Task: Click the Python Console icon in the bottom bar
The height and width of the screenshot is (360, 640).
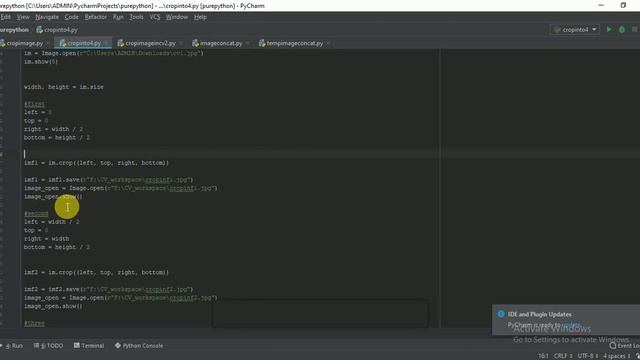Action: point(118,345)
